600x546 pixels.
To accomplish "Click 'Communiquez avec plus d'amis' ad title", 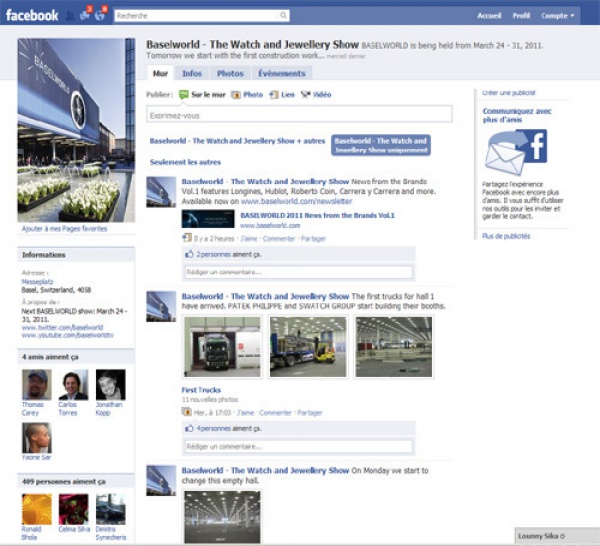I will pos(517,115).
